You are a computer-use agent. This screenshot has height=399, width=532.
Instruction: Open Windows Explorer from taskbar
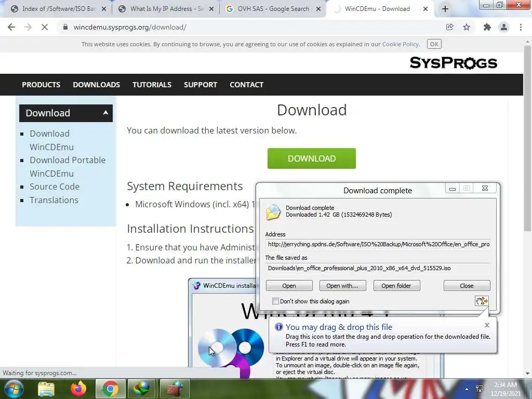[46, 389]
